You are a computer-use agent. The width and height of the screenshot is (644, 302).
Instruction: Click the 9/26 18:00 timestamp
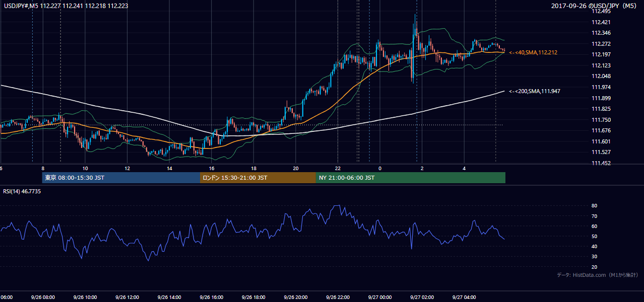pos(253,297)
